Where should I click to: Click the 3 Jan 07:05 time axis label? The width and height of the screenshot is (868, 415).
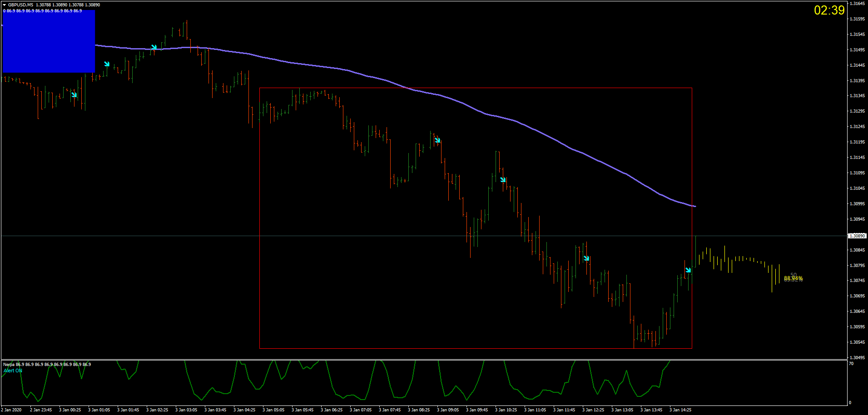pyautogui.click(x=361, y=410)
